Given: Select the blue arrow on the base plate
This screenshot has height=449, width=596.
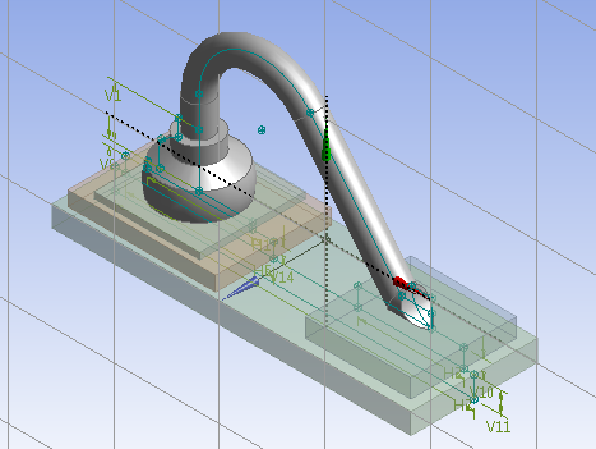Looking at the screenshot, I should (242, 289).
